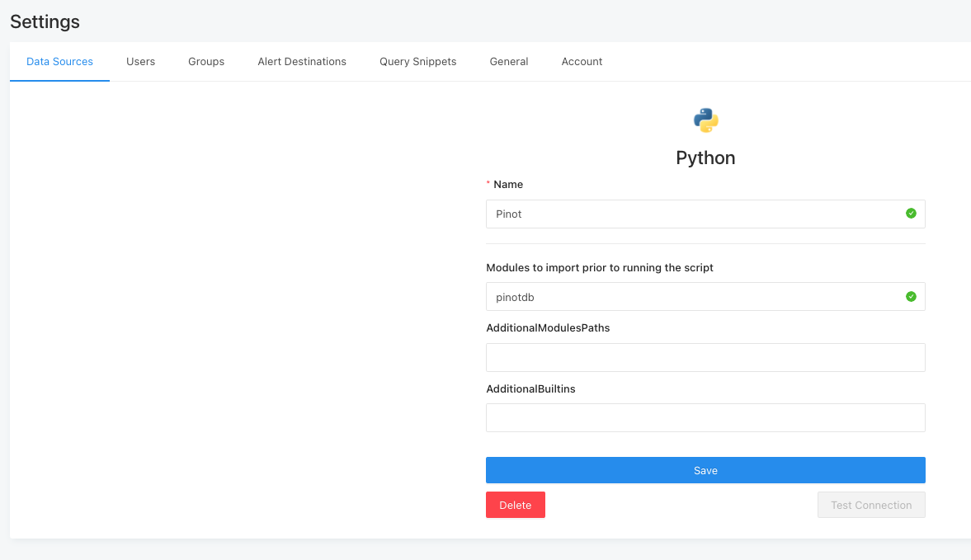Select the Data Sources tab
The width and height of the screenshot is (971, 560).
[59, 61]
